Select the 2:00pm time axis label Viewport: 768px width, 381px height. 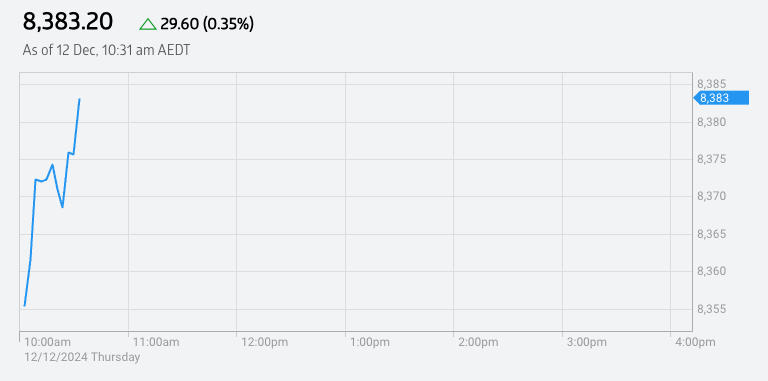478,342
